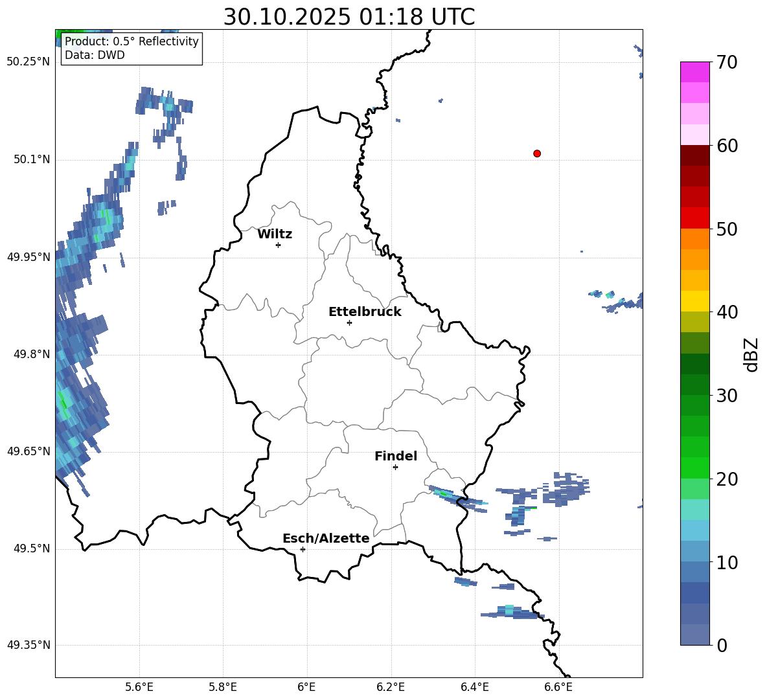Click the 50.25°N latitude label
This screenshot has width=767, height=700.
click(x=29, y=62)
